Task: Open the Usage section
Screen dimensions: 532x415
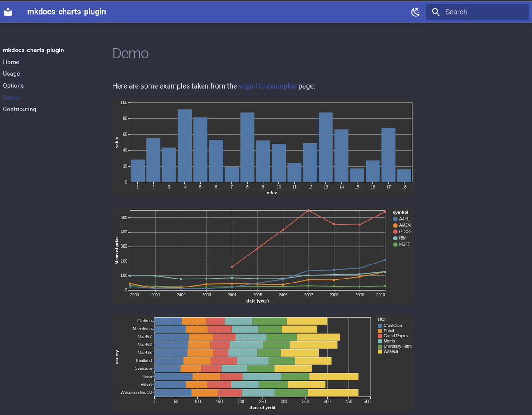Action: 11,74
